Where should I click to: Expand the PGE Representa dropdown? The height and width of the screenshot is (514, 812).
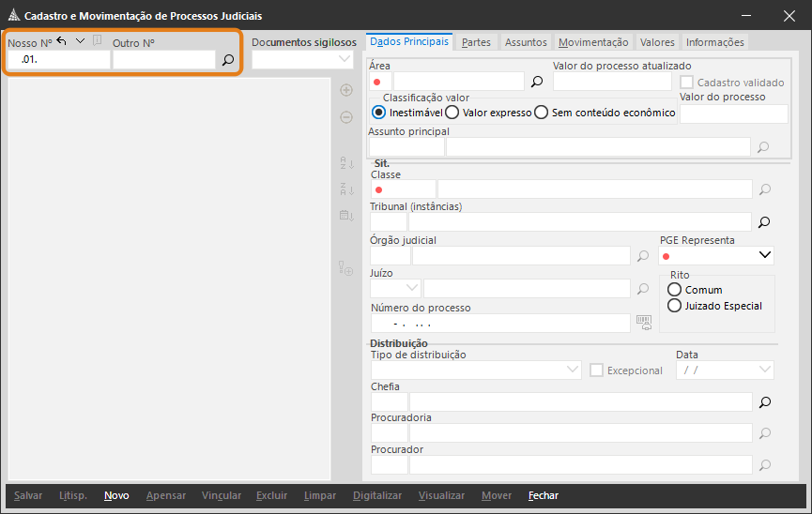tap(764, 255)
